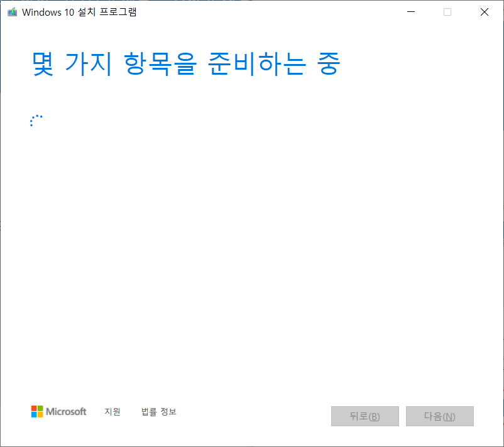504x447 pixels.
Task: Click the loading animation as a progress control
Action: pos(36,120)
